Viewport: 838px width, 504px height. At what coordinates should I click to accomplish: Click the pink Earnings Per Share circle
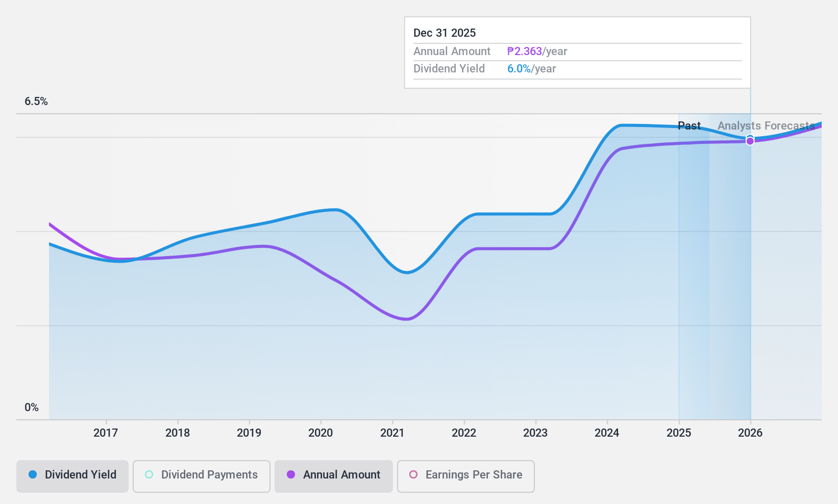[413, 474]
